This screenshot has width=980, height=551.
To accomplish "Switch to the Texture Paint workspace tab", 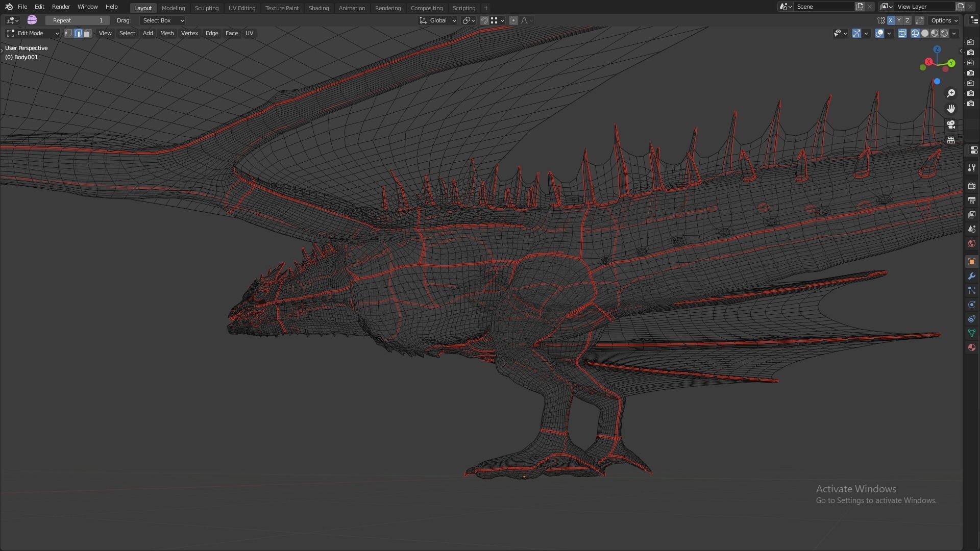I will tap(282, 8).
